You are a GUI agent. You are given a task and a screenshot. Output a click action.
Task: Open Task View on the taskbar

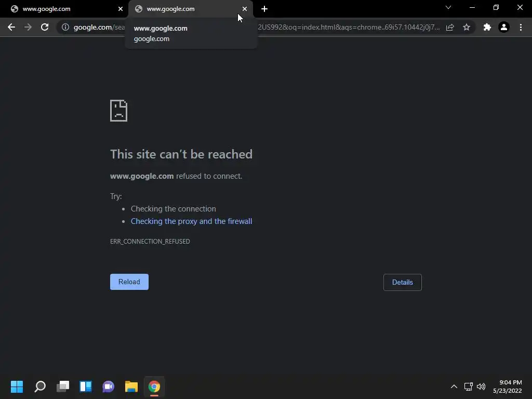coord(63,387)
